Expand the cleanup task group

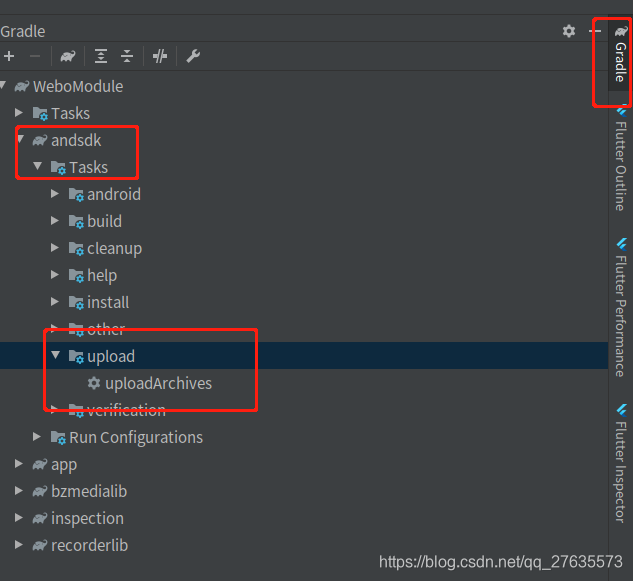click(55, 248)
